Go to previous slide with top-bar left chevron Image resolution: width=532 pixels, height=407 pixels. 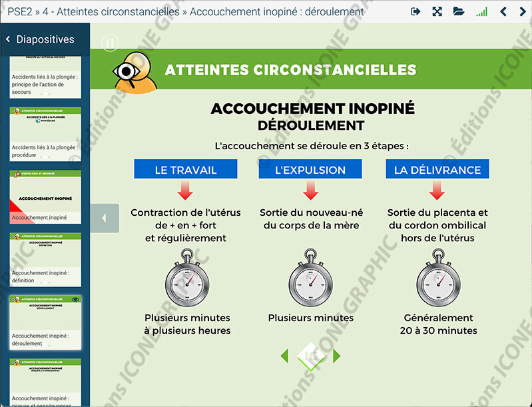pos(503,12)
